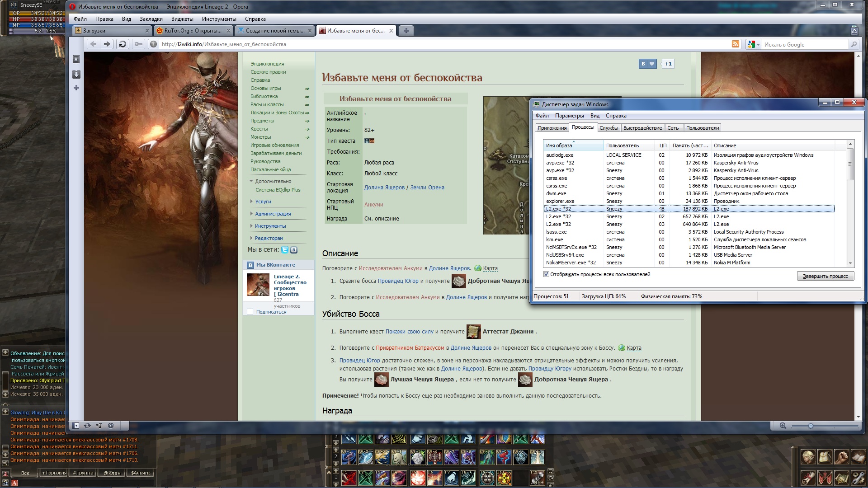The height and width of the screenshot is (488, 868).
Task: Open the VK icon beside 'Мы в сети'
Action: (294, 249)
